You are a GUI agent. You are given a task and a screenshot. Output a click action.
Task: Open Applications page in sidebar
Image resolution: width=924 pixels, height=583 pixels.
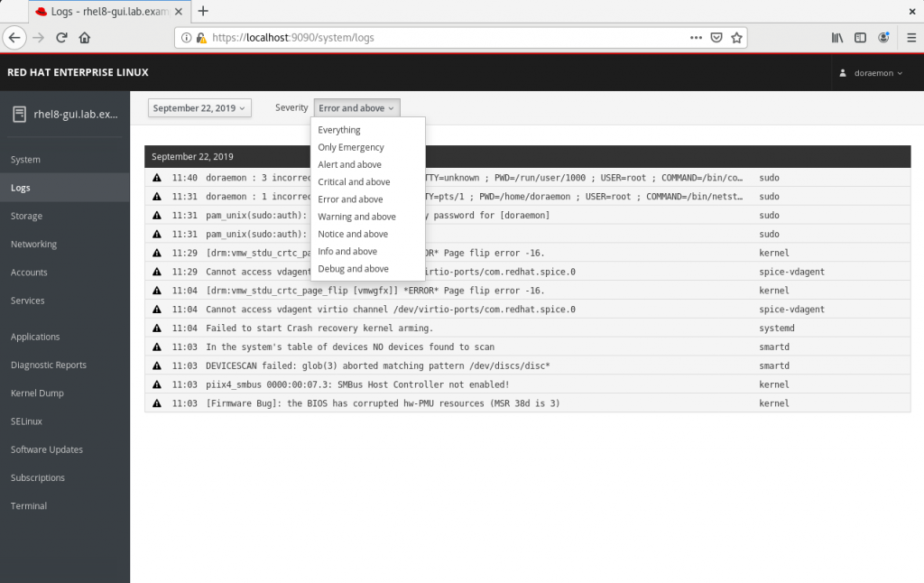(65, 337)
